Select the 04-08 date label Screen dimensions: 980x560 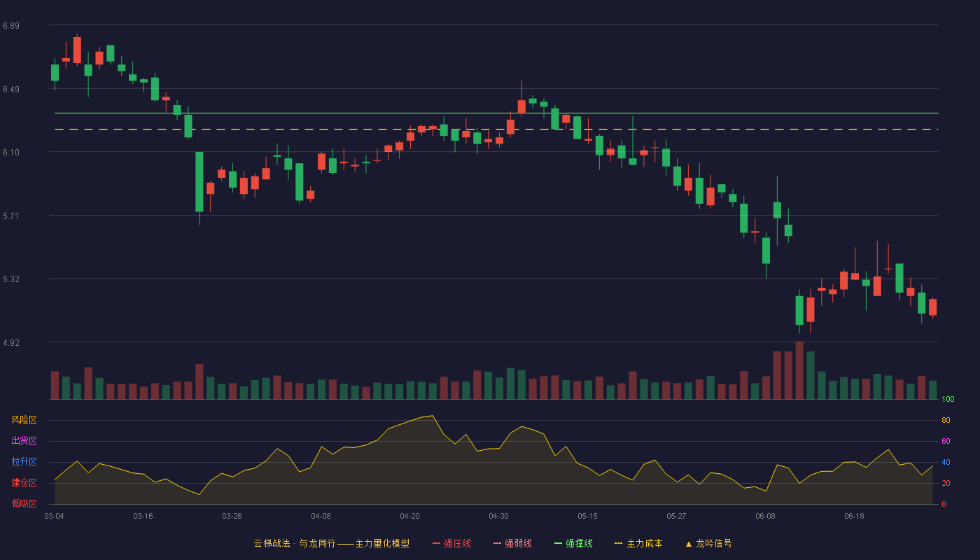pos(321,516)
